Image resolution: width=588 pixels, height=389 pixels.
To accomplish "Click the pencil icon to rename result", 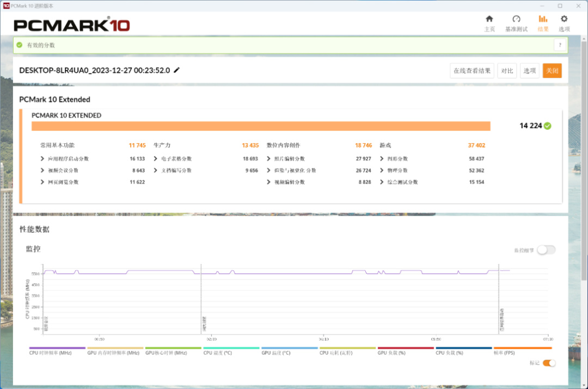I will (176, 70).
